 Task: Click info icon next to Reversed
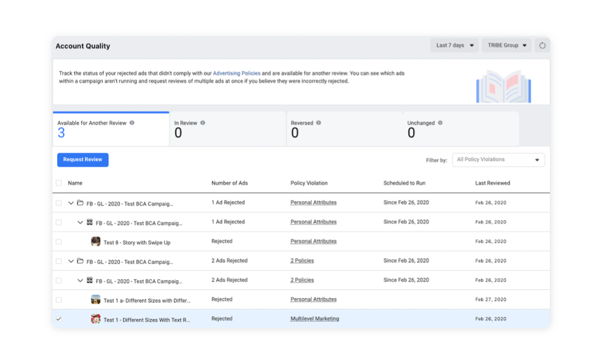coord(319,123)
